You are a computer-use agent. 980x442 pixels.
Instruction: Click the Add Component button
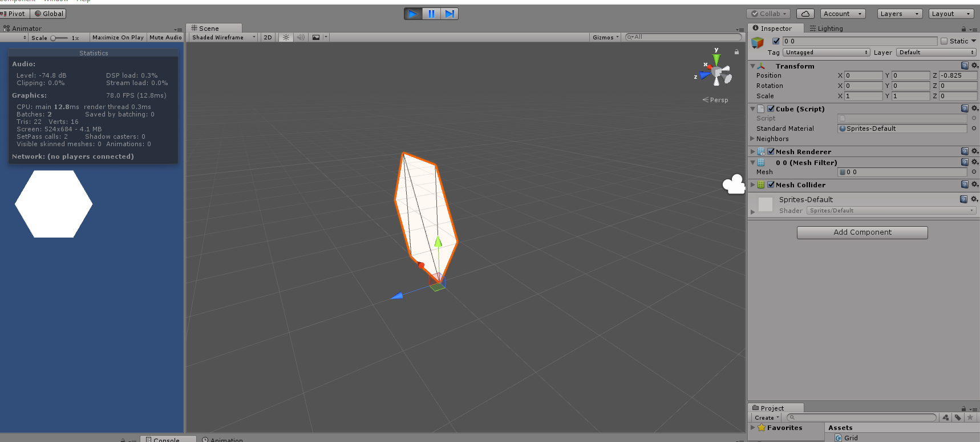pos(862,232)
